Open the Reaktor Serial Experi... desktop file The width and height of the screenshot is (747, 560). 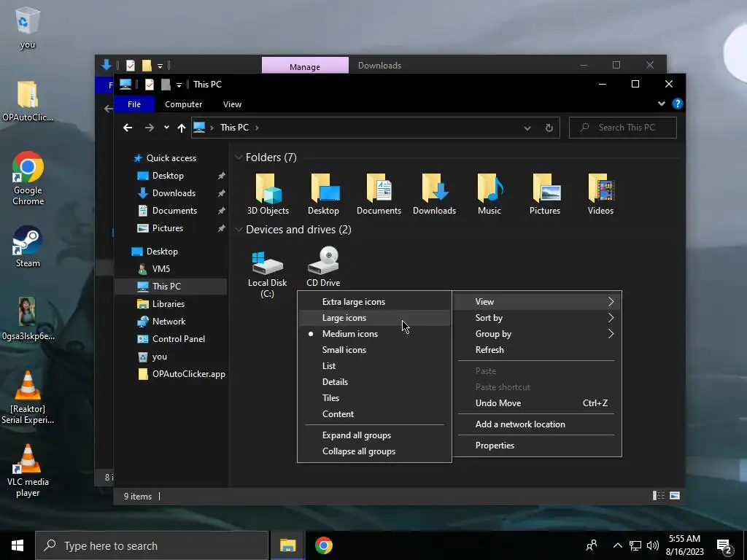[28, 397]
